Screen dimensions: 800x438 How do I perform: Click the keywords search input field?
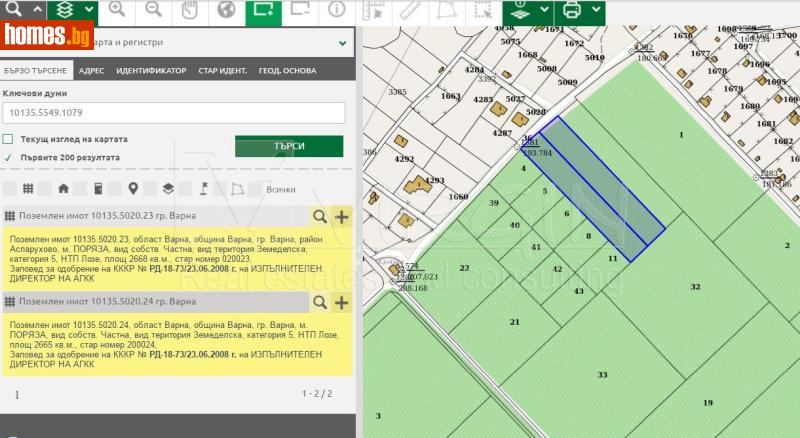[x=174, y=113]
